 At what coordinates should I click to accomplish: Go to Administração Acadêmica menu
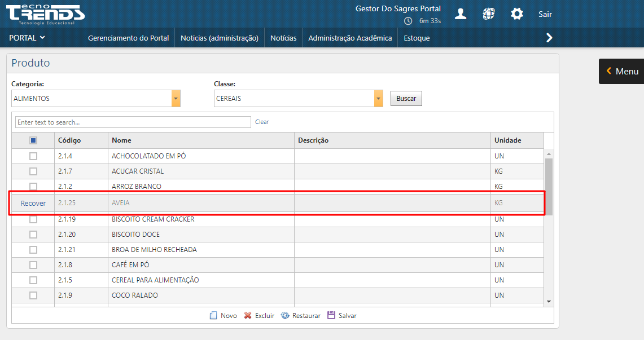point(350,38)
